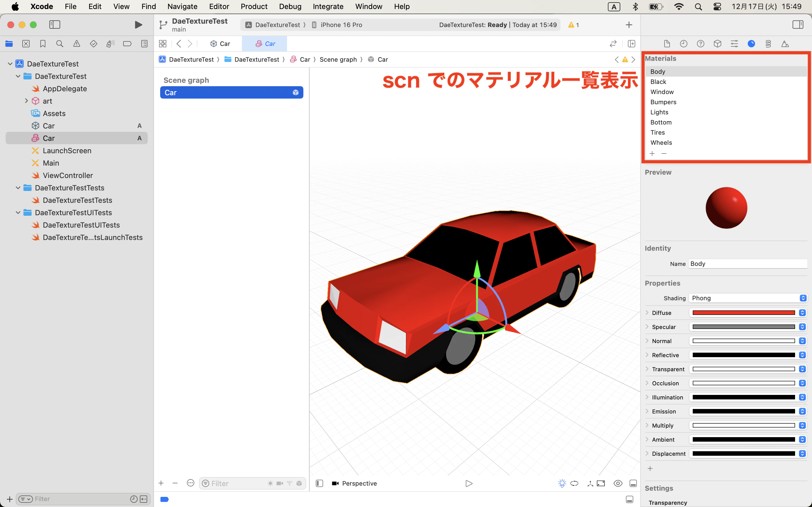Toggle the orbit camera mode control
Viewport: 812px width, 507px height.
point(574,483)
